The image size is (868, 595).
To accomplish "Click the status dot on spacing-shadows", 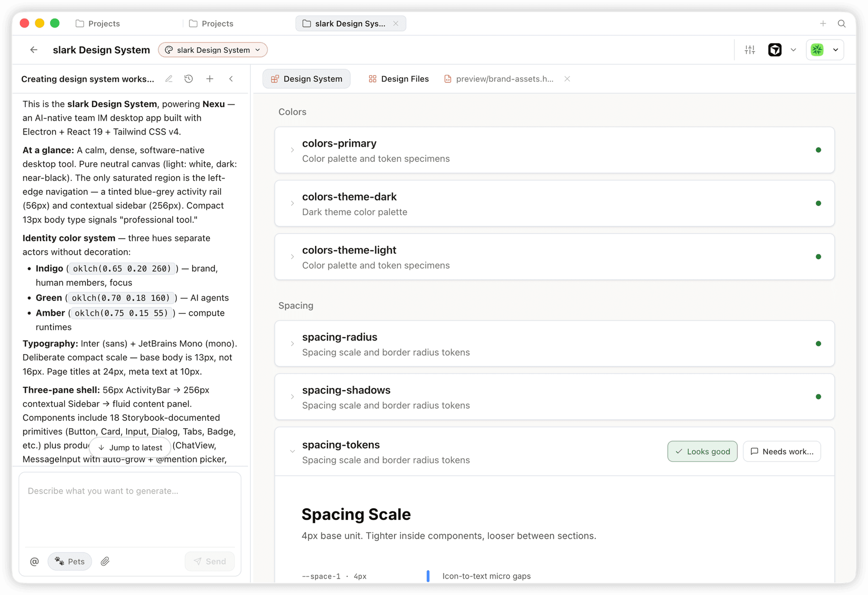I will coord(818,397).
